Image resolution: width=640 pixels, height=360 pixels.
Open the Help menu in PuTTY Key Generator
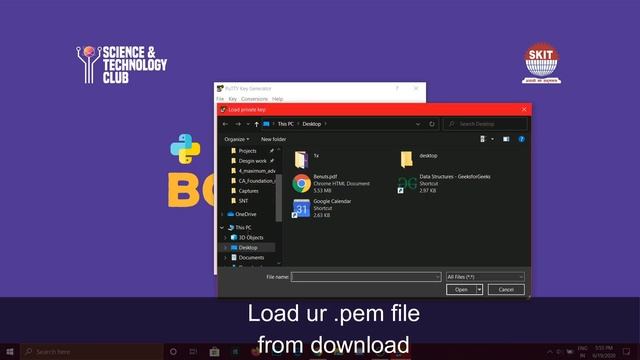278,99
